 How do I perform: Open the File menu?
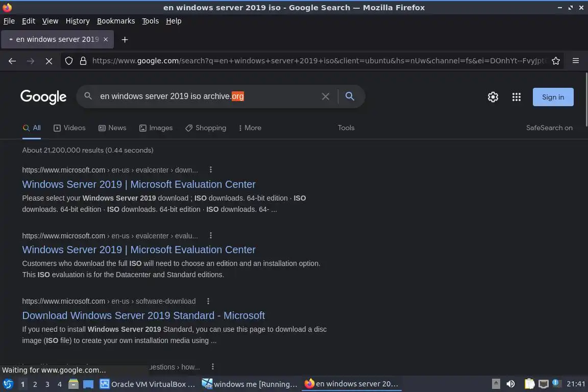tap(9, 21)
